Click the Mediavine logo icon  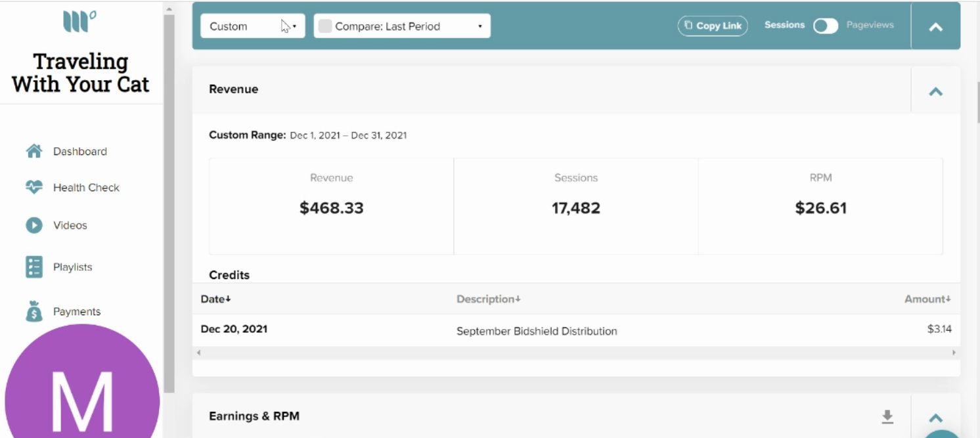pyautogui.click(x=79, y=22)
